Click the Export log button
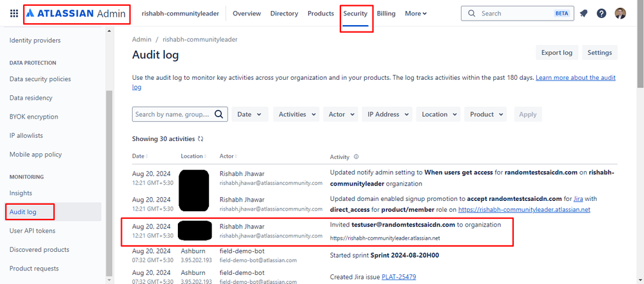The image size is (644, 284). click(557, 53)
